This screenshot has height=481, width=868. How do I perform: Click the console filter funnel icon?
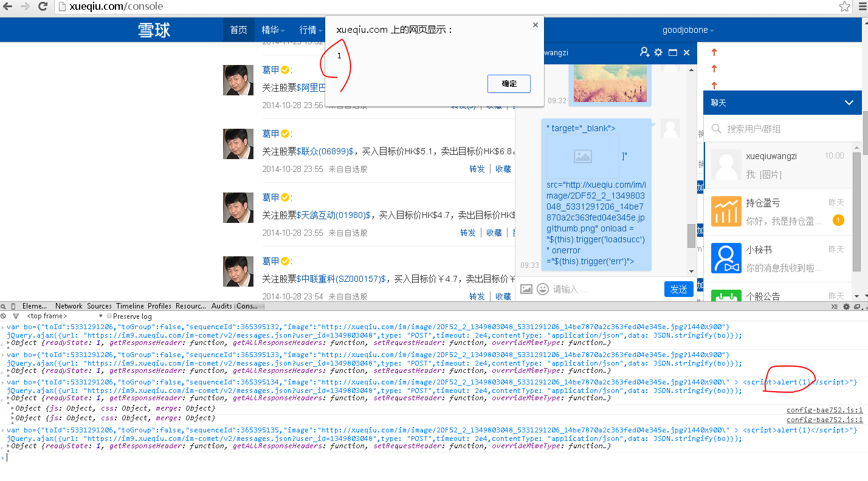(16, 316)
